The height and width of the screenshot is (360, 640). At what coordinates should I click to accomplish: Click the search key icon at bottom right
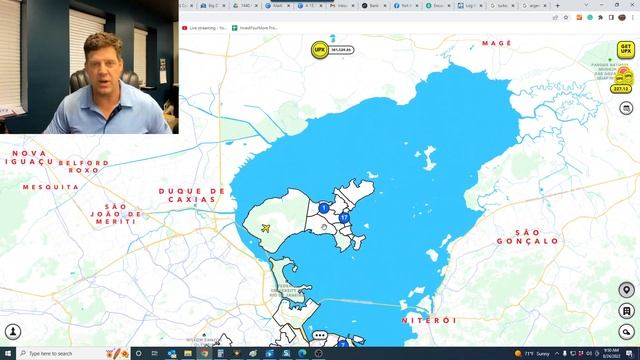point(626,332)
